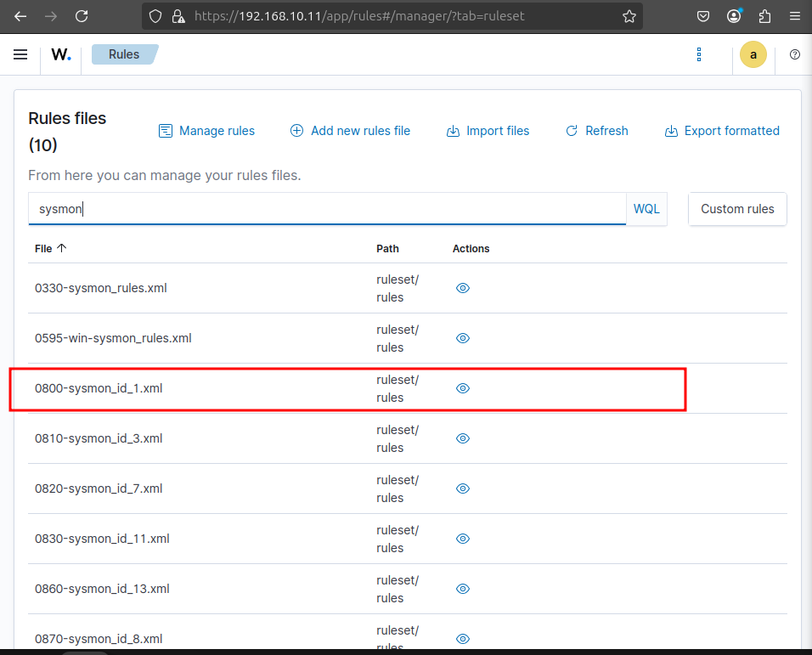This screenshot has height=655, width=812.
Task: Reload the page in browser
Action: pos(82,16)
